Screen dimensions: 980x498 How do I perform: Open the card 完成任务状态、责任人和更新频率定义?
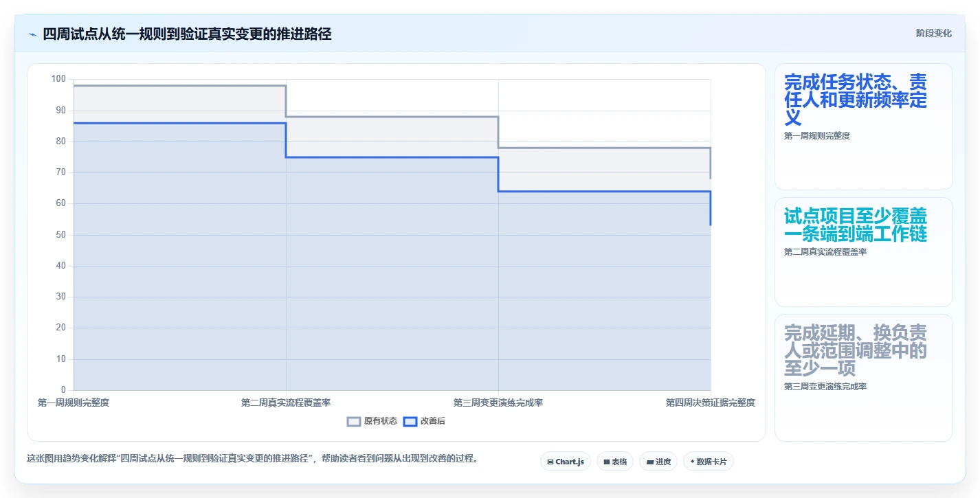864,126
